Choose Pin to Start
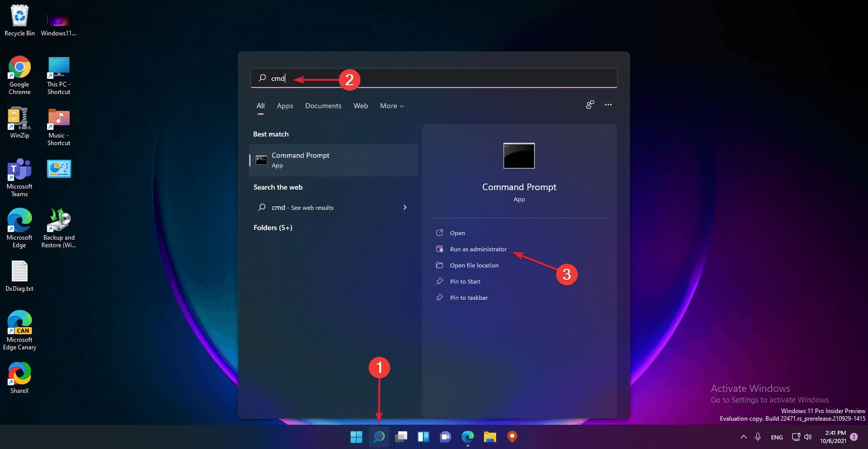 click(465, 282)
